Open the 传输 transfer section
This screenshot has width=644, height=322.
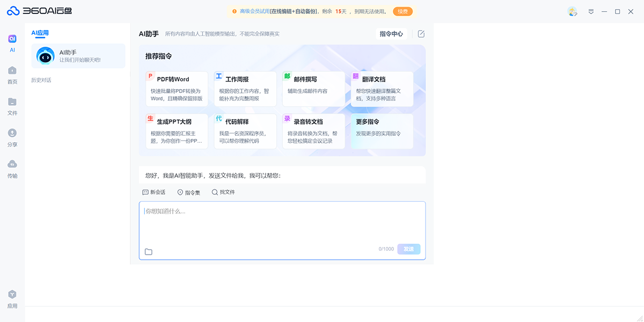click(x=12, y=169)
